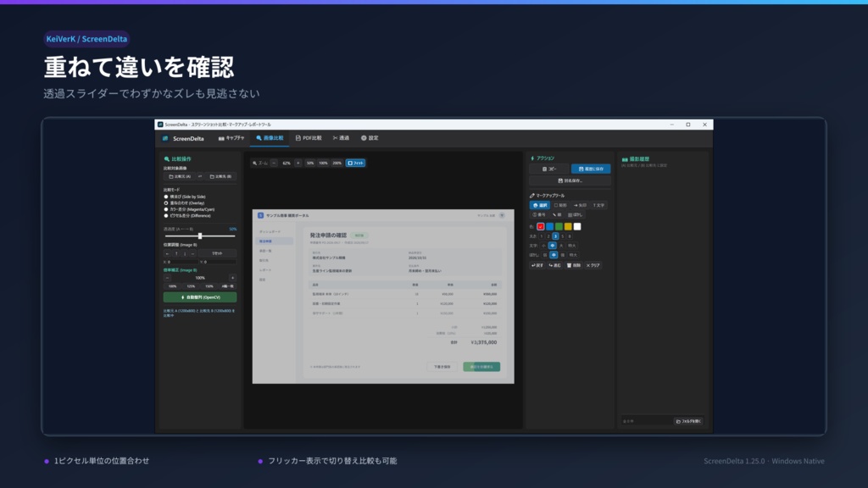Open the キャプチャ (Capture) tab

[x=231, y=138]
